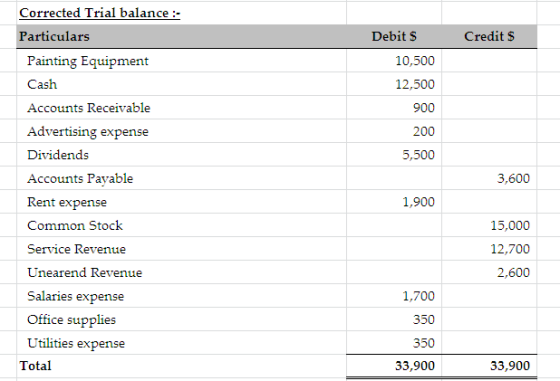Select the 3,600 credit value
Screen dimensions: 560x381
pyautogui.click(x=513, y=179)
